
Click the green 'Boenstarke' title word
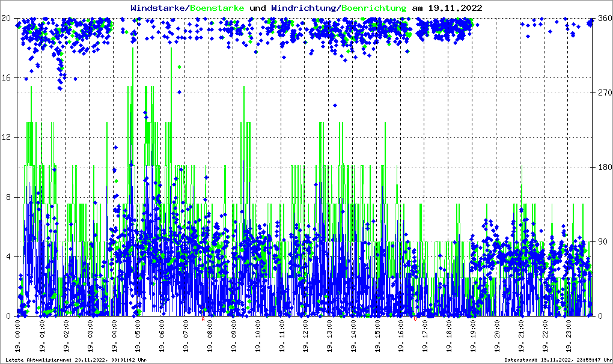[x=218, y=8]
